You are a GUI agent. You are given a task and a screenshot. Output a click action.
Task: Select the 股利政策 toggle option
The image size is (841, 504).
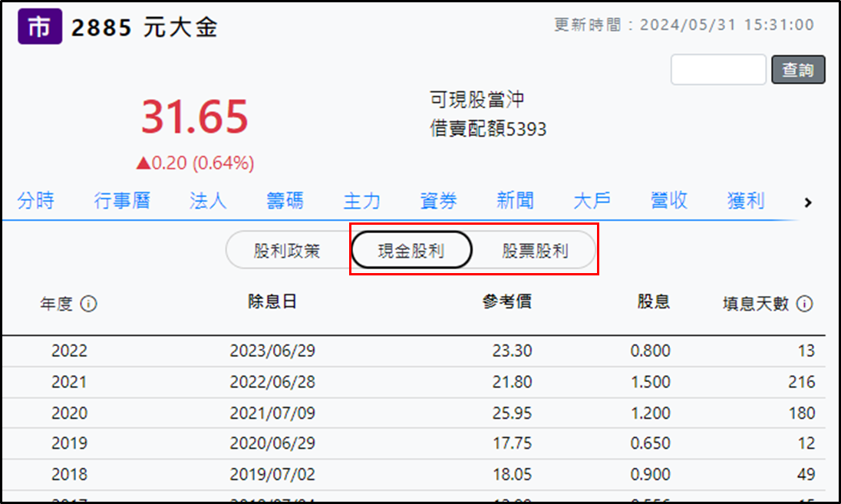tap(287, 251)
